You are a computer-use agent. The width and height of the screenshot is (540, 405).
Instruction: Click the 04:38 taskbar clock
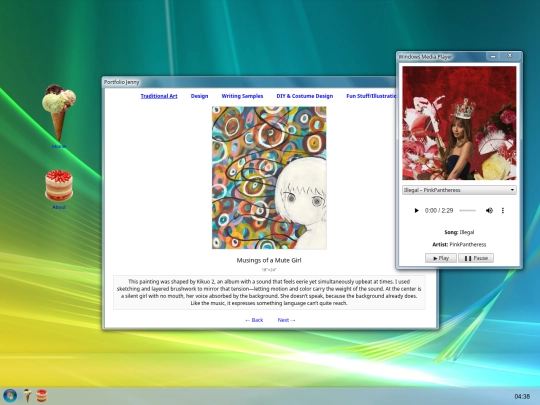click(x=522, y=396)
